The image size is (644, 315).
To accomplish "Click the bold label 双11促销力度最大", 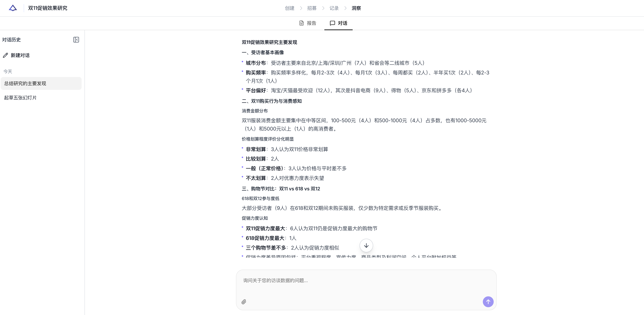I will tap(265, 229).
